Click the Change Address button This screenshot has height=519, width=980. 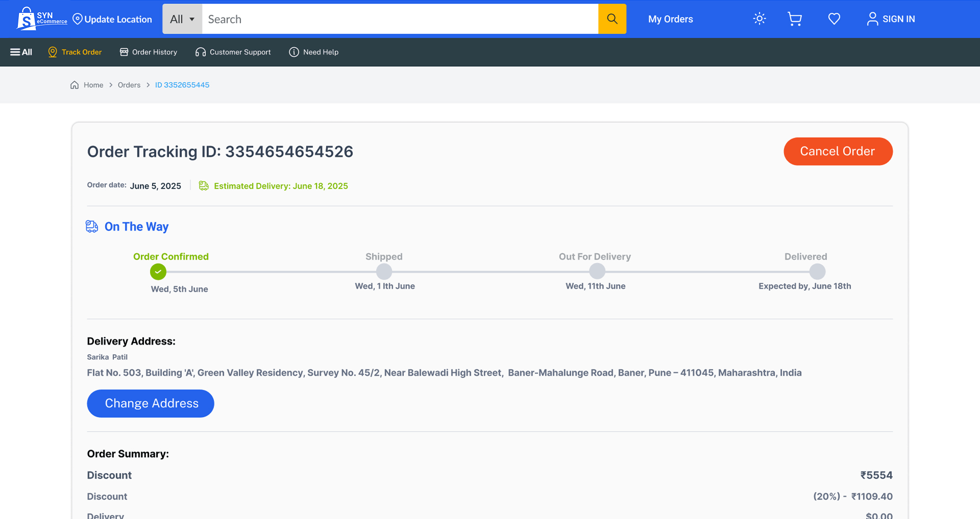(151, 403)
